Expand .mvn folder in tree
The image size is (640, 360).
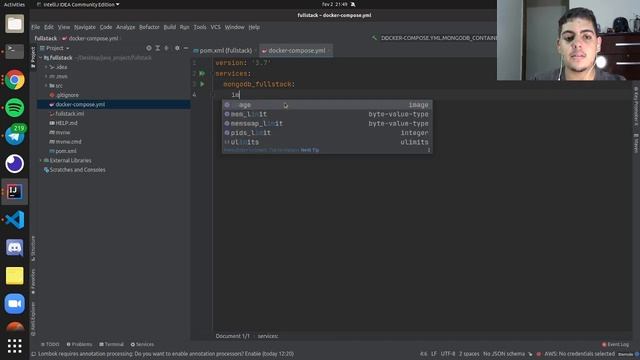[46, 76]
